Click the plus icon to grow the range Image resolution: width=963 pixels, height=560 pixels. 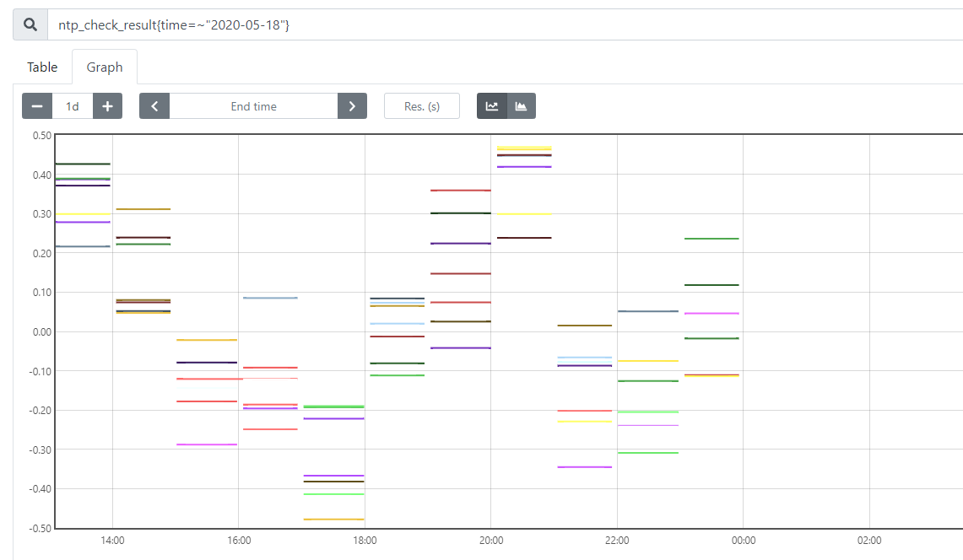[107, 105]
